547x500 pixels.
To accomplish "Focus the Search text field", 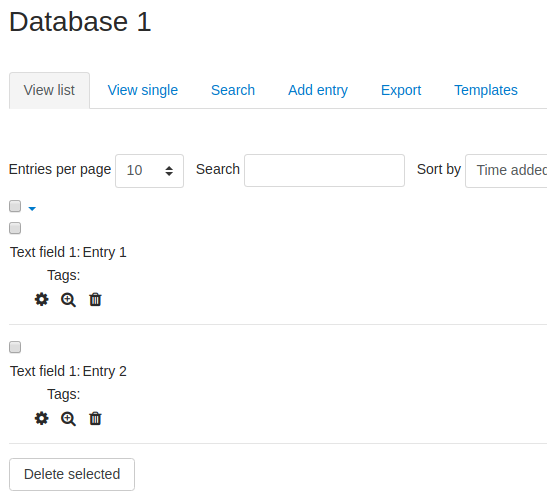I will tap(324, 170).
